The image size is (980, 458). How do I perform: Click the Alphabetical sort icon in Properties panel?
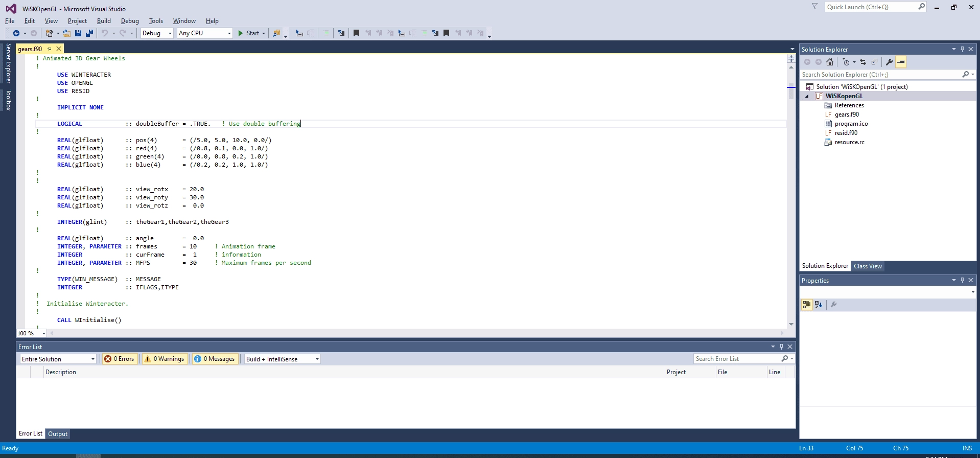click(819, 305)
